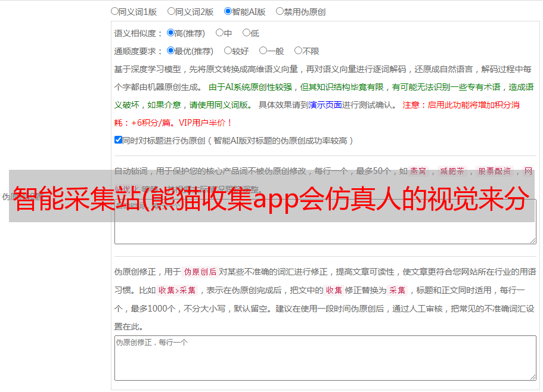Select the 同义词1版 radio option
This screenshot has height=392, width=543.
point(114,11)
